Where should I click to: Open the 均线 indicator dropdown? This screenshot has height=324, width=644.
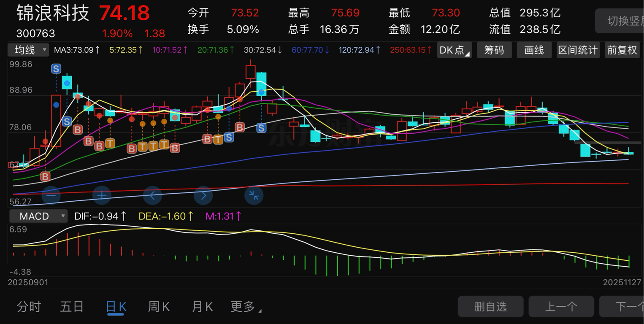click(x=28, y=50)
